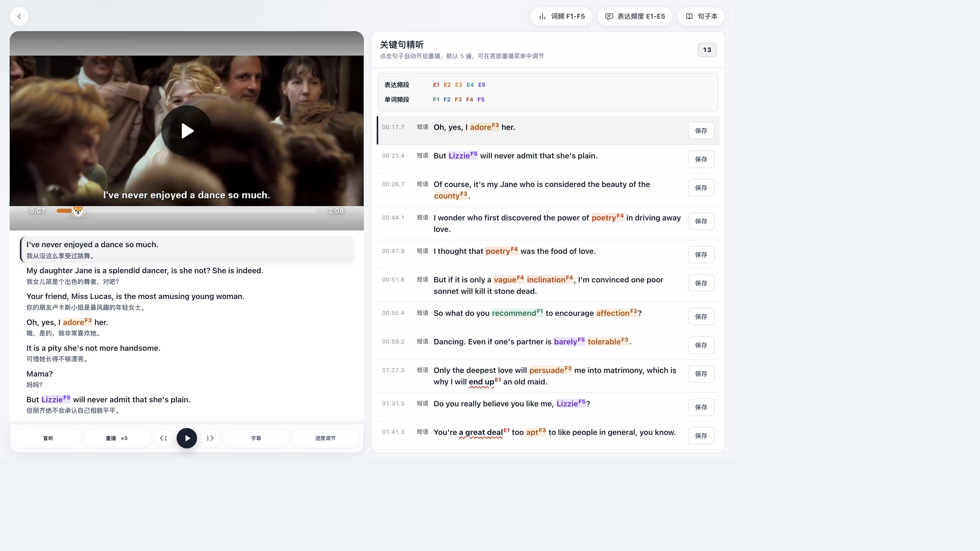Open the 表达频度 E1-E5 expression panel
The height and width of the screenshot is (551, 980).
634,16
